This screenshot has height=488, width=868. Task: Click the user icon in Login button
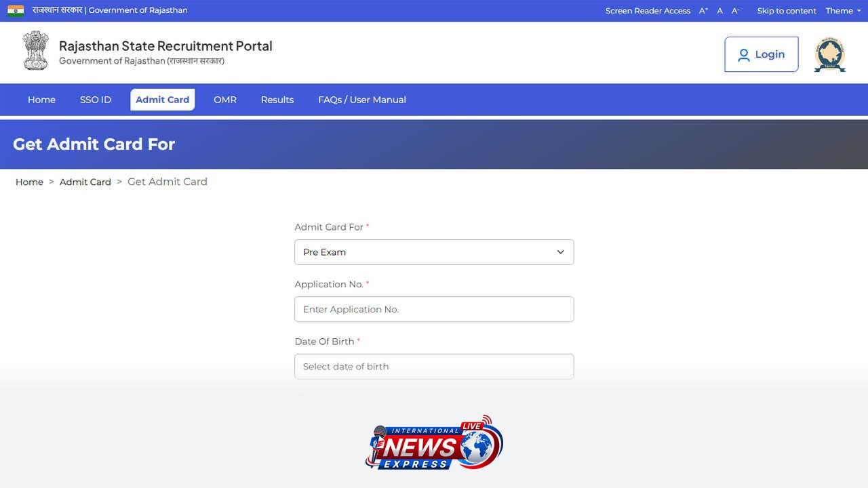point(744,55)
